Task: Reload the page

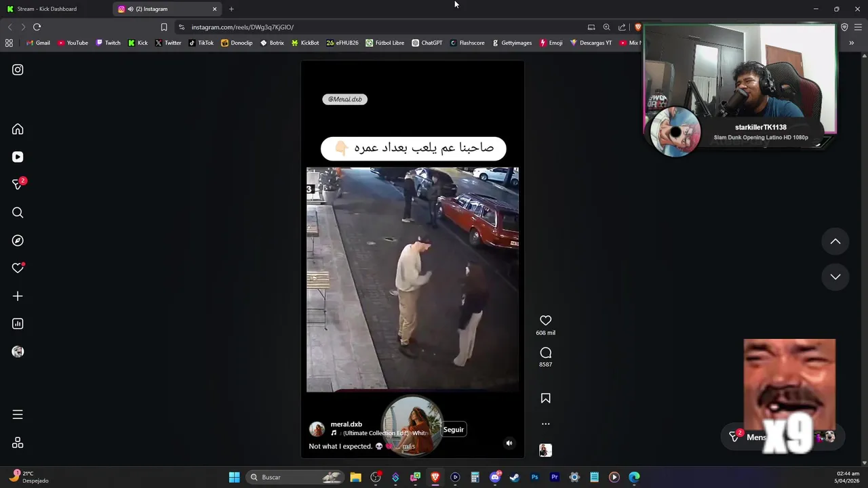Action: tap(37, 27)
